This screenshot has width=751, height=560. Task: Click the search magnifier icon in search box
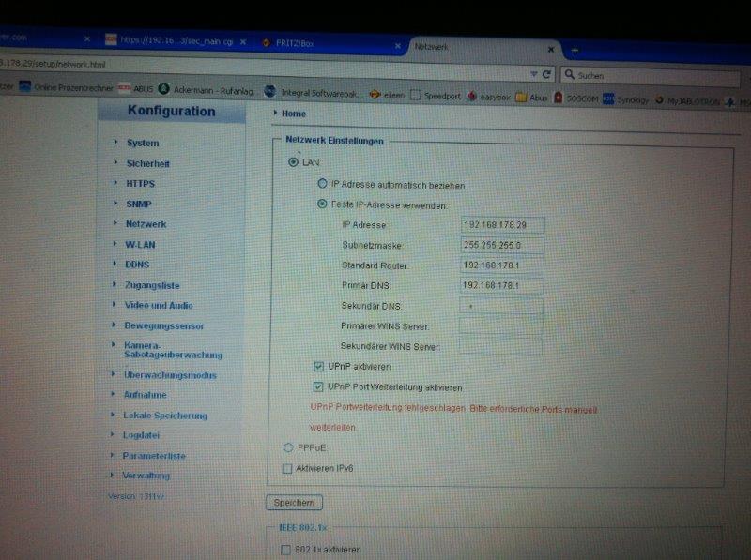[570, 74]
